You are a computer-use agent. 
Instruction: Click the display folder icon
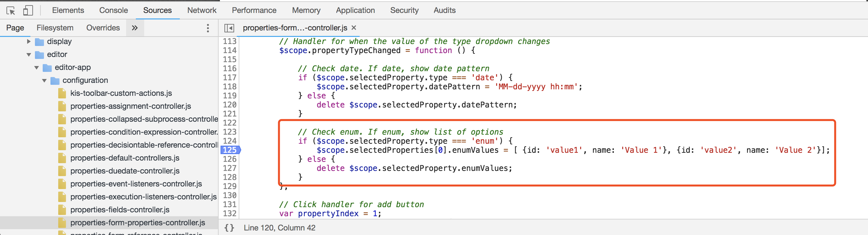(39, 42)
